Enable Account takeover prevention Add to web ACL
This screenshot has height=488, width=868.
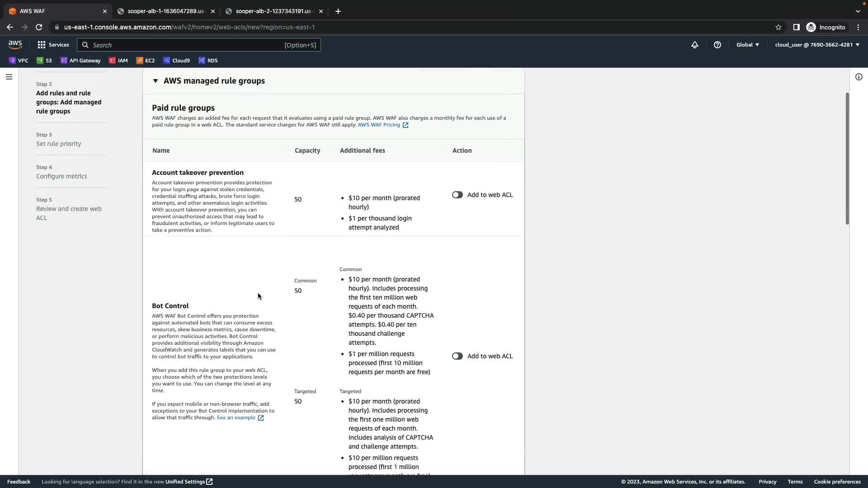point(457,195)
